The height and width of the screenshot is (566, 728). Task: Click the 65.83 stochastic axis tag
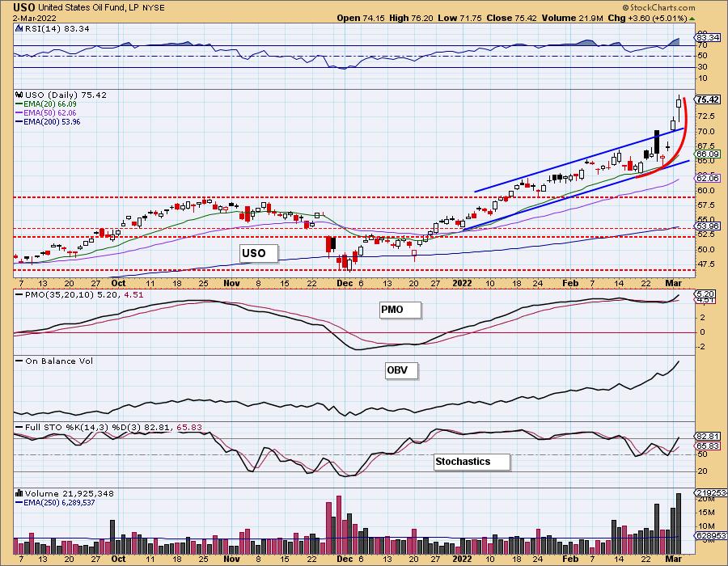(x=708, y=446)
